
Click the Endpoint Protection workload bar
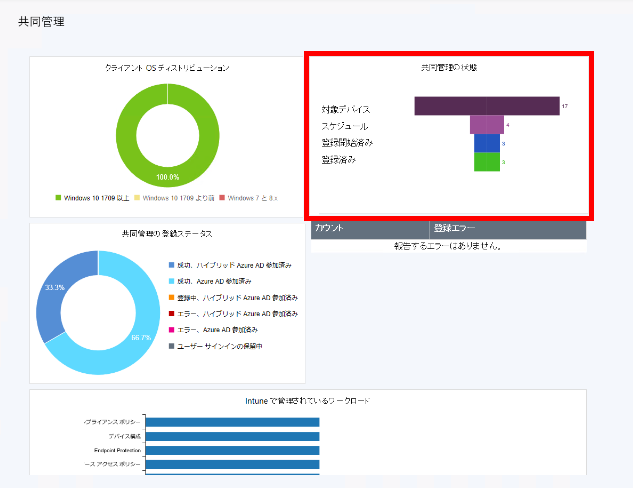[x=232, y=450]
